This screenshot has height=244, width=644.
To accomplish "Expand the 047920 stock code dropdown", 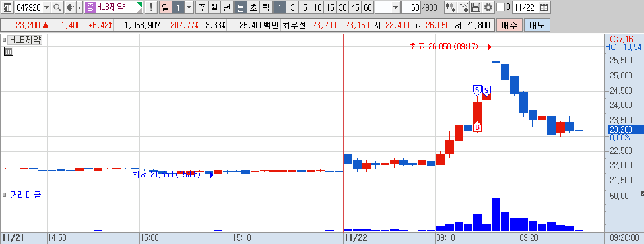I will [x=46, y=7].
